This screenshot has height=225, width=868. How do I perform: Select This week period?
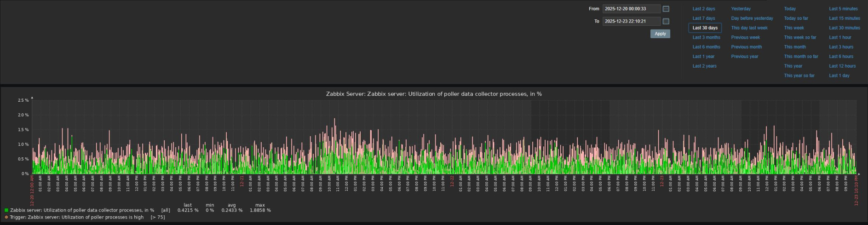tap(794, 28)
